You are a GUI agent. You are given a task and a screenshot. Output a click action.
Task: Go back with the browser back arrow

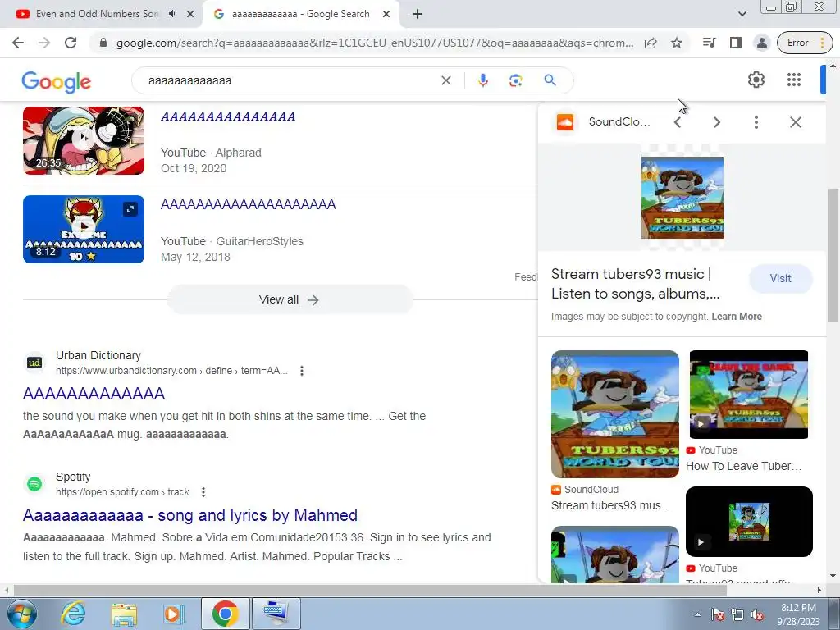tap(18, 43)
